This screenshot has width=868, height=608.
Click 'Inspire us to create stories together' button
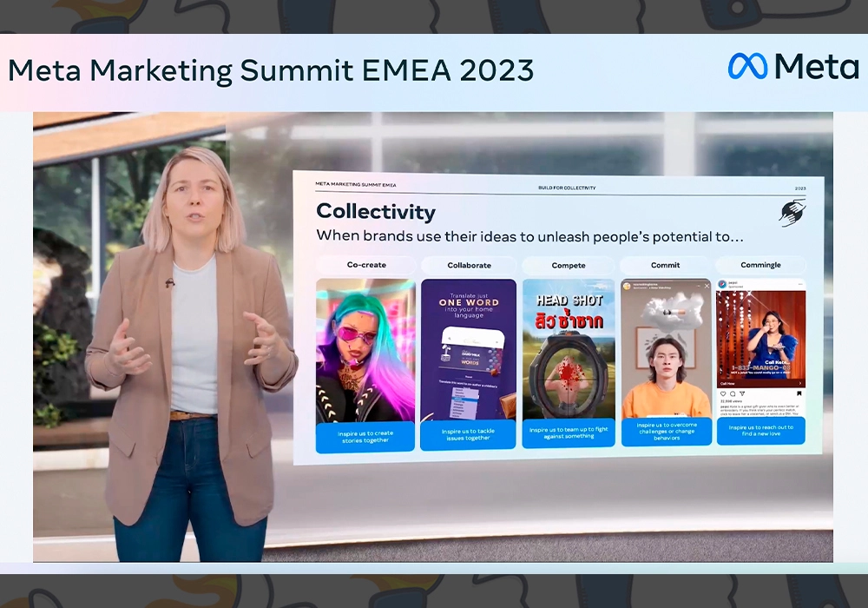coord(365,436)
